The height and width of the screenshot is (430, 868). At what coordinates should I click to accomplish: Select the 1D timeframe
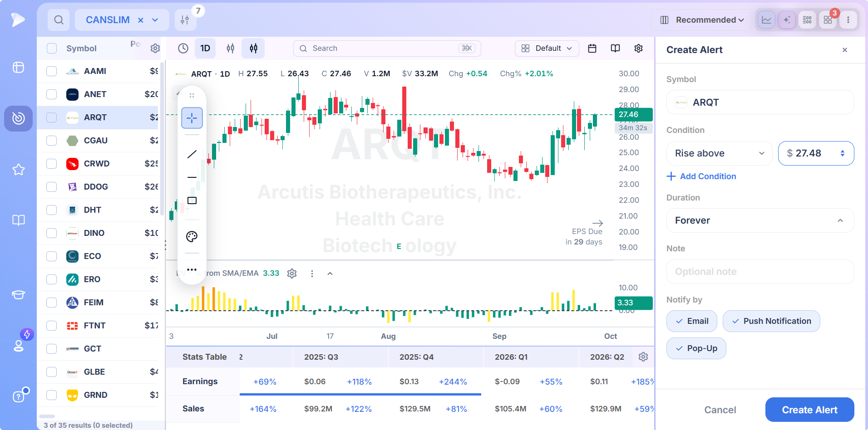[205, 48]
